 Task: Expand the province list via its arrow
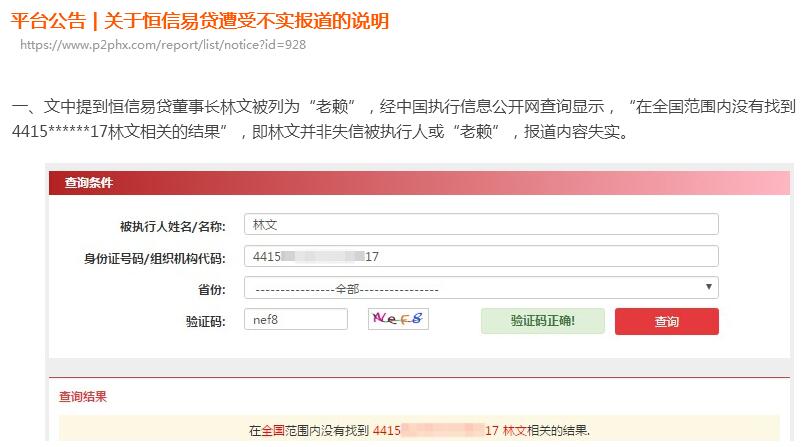click(708, 287)
